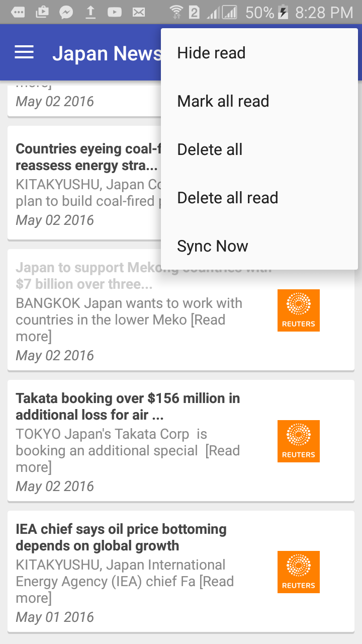Tap the Japan News app title
This screenshot has height=644, width=362.
107,53
